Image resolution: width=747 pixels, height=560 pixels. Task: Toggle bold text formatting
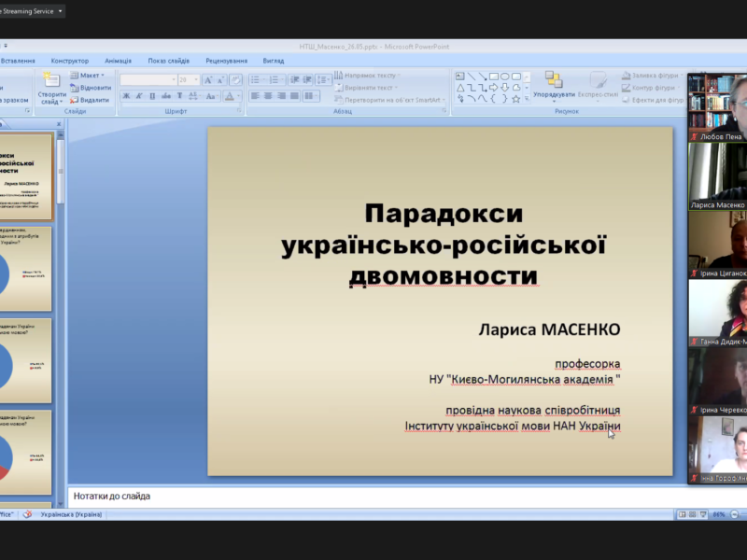point(126,96)
